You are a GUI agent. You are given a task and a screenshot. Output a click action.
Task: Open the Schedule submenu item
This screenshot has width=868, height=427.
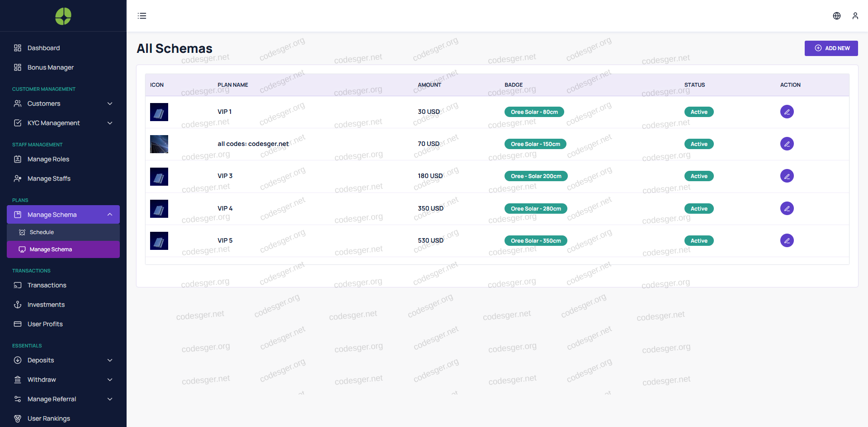42,232
